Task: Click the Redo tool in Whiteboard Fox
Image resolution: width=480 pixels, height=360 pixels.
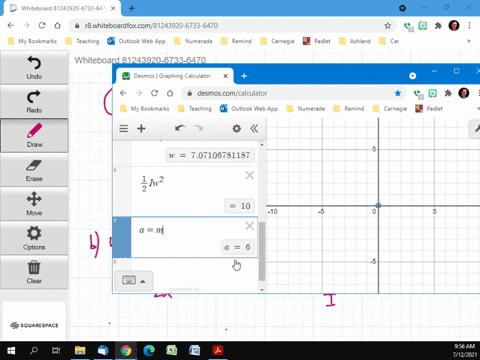Action: [34, 102]
